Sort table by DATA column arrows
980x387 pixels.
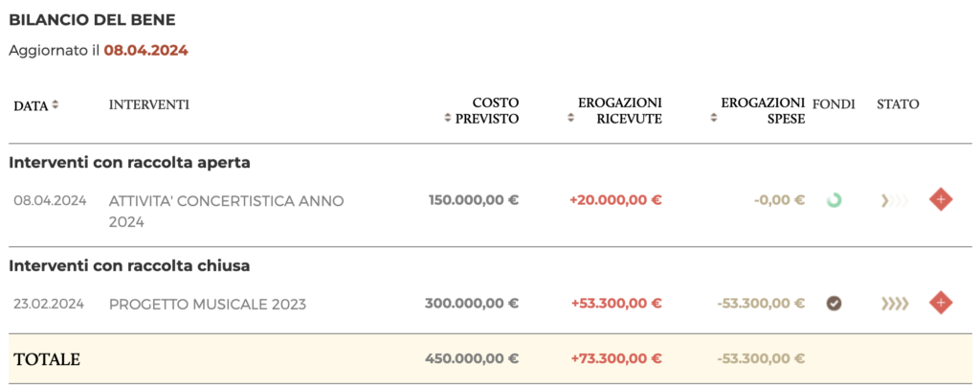tap(55, 105)
